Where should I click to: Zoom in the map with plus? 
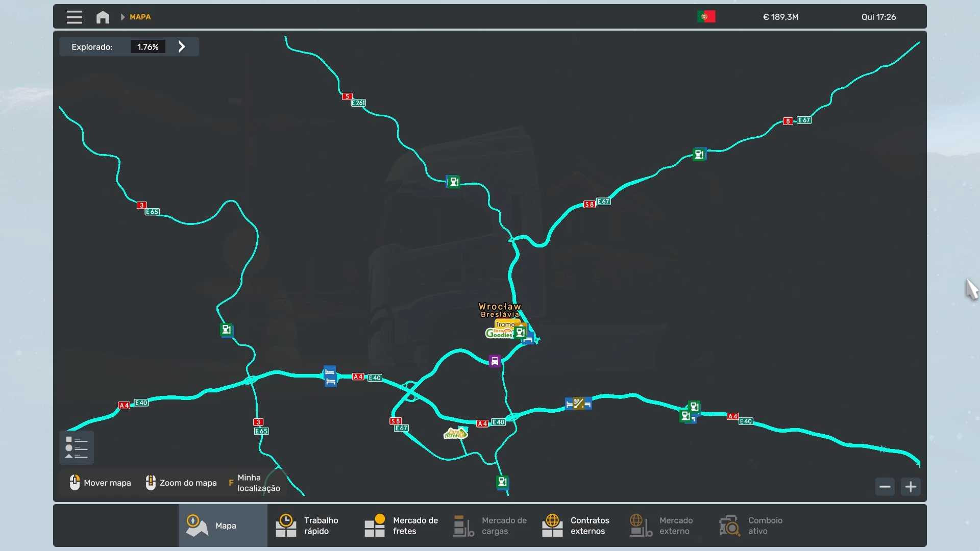tap(911, 487)
